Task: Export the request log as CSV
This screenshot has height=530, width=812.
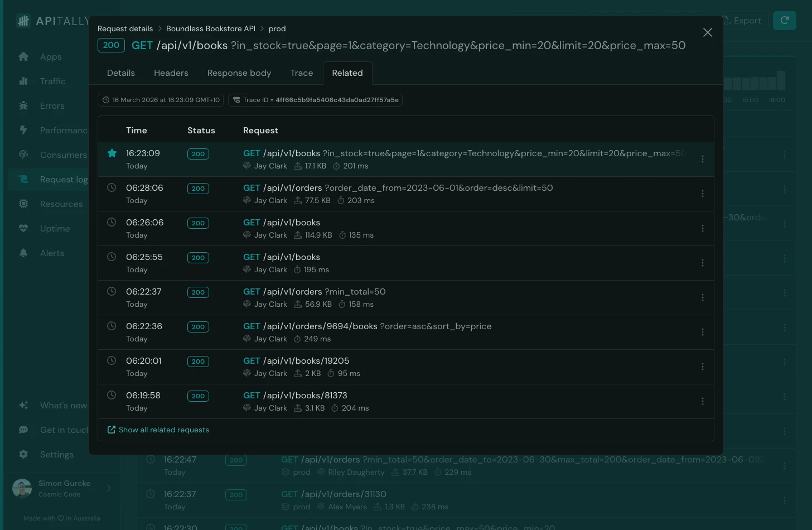Action: click(x=742, y=20)
